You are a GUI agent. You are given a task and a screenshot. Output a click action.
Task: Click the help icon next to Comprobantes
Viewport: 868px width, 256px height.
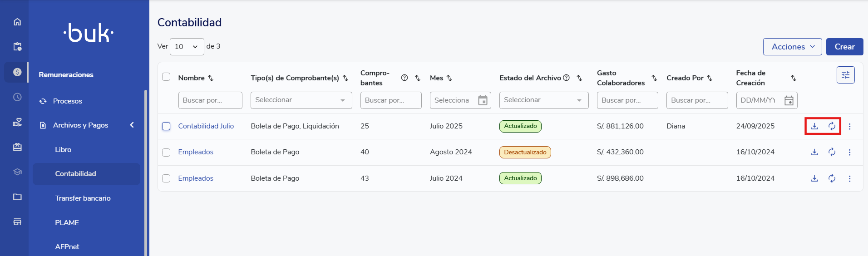[404, 78]
